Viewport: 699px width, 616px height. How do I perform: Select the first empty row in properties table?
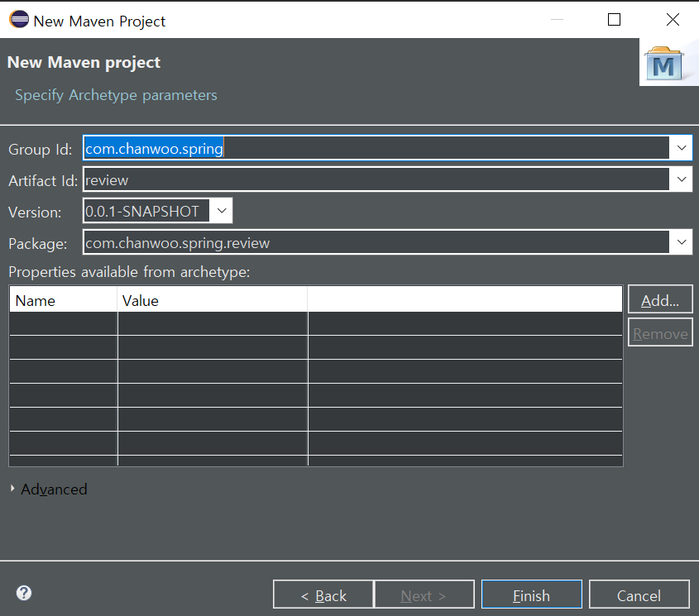pyautogui.click(x=316, y=323)
